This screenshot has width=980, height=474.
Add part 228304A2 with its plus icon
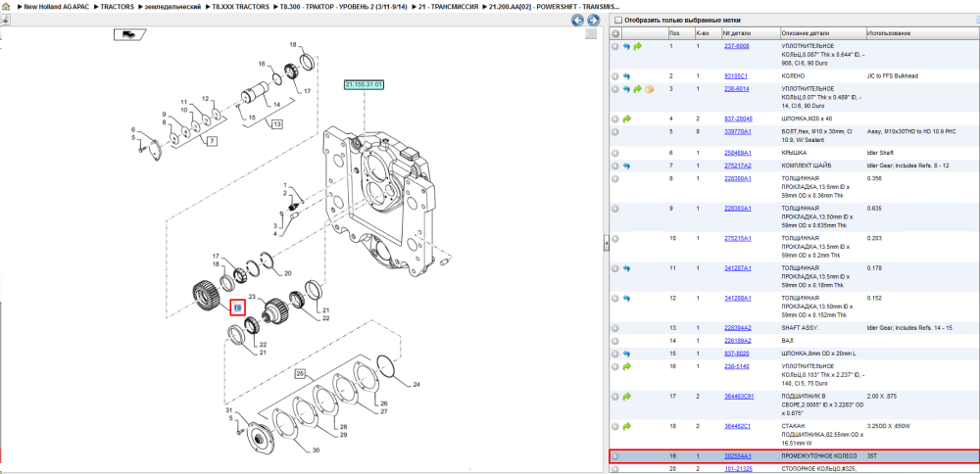click(615, 328)
